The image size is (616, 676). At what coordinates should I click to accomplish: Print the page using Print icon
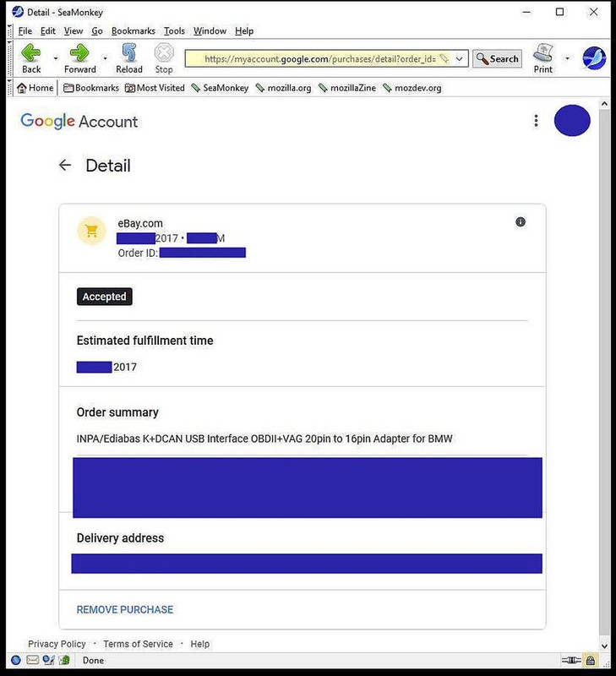click(x=542, y=58)
